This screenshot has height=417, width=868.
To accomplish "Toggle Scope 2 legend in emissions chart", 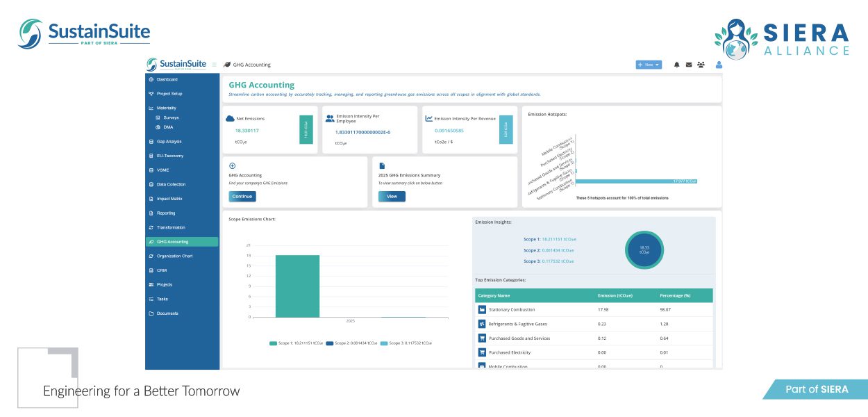I will (x=351, y=343).
